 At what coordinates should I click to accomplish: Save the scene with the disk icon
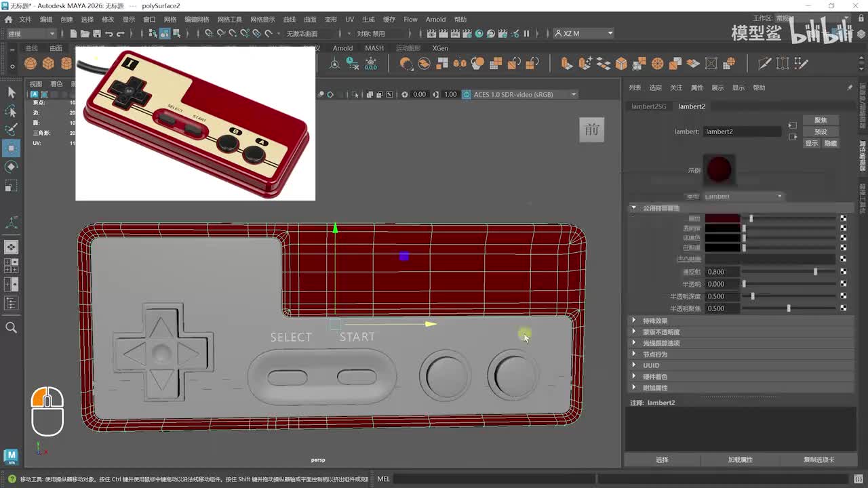pos(97,33)
